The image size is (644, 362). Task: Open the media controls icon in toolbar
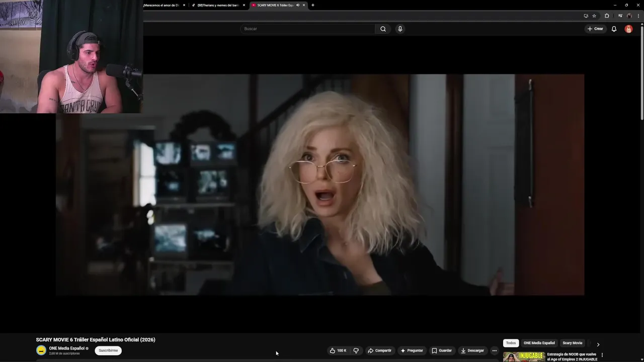(x=620, y=16)
